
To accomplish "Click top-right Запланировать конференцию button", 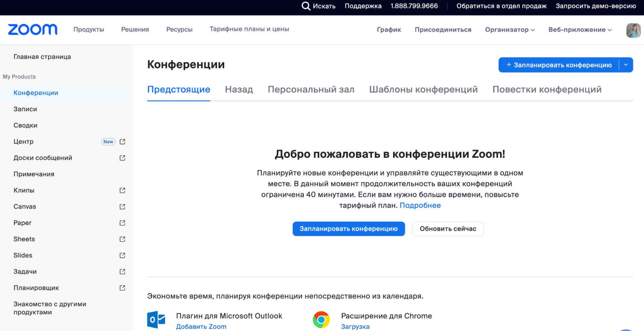I will point(559,65).
